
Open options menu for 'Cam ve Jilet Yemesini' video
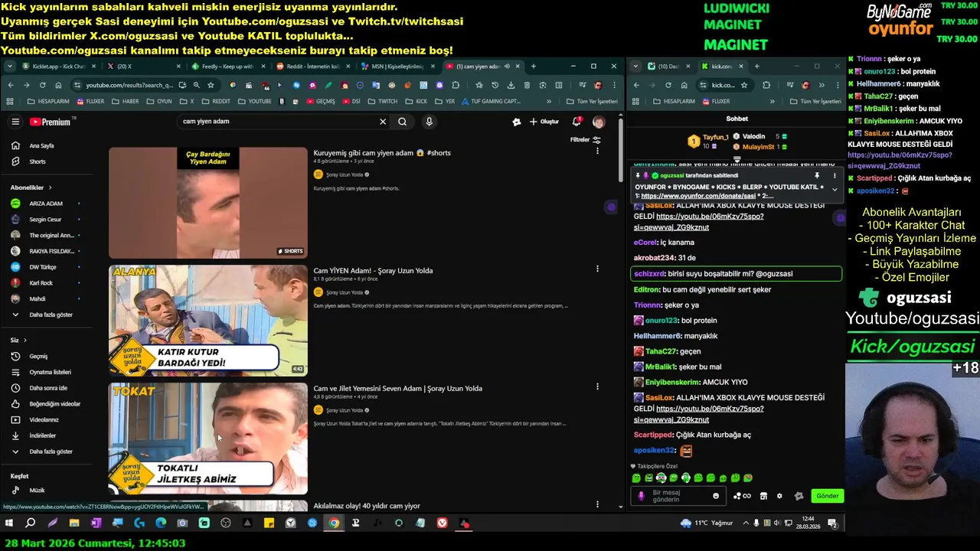coord(597,386)
